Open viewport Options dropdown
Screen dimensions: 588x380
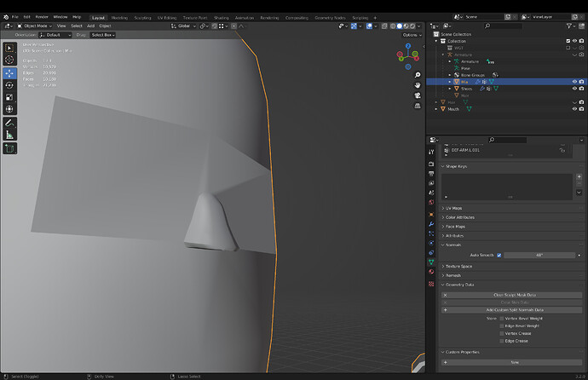412,35
